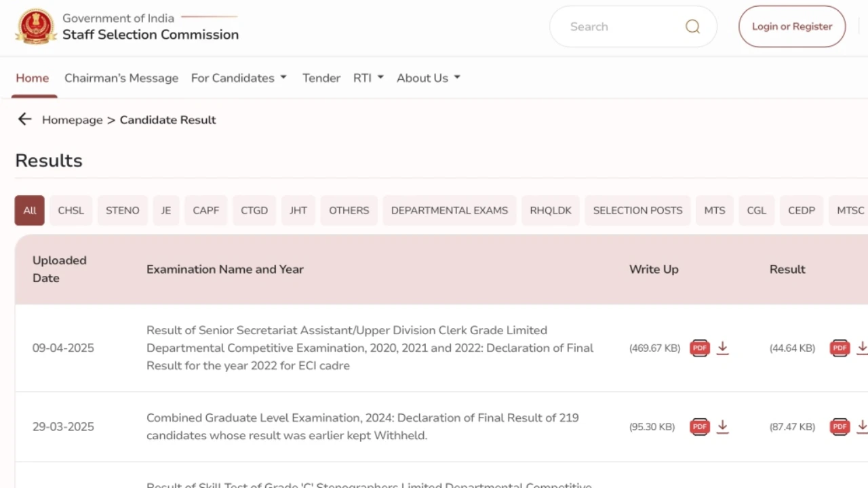Click the Login or Register button

(792, 26)
